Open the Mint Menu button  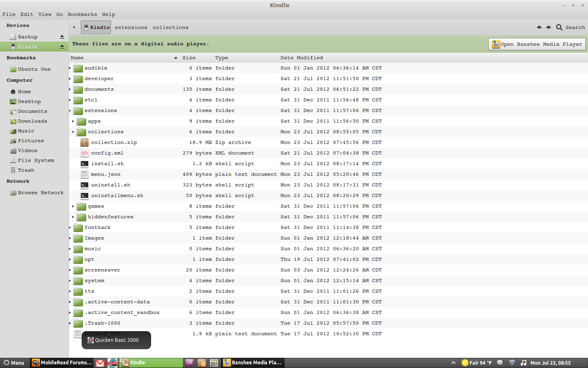point(14,363)
